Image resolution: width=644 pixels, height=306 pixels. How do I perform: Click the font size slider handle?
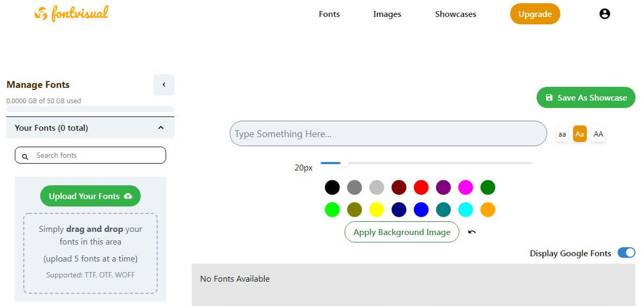pyautogui.click(x=344, y=163)
